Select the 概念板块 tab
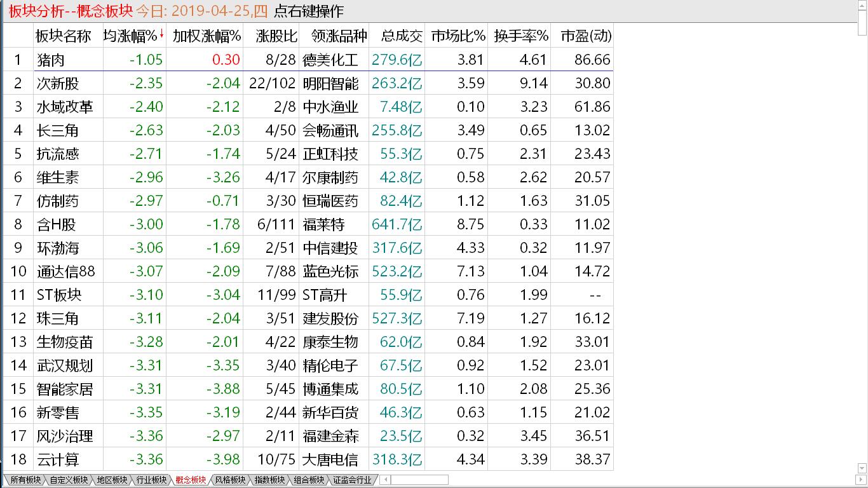Viewport: 868px width, 488px height. point(191,480)
